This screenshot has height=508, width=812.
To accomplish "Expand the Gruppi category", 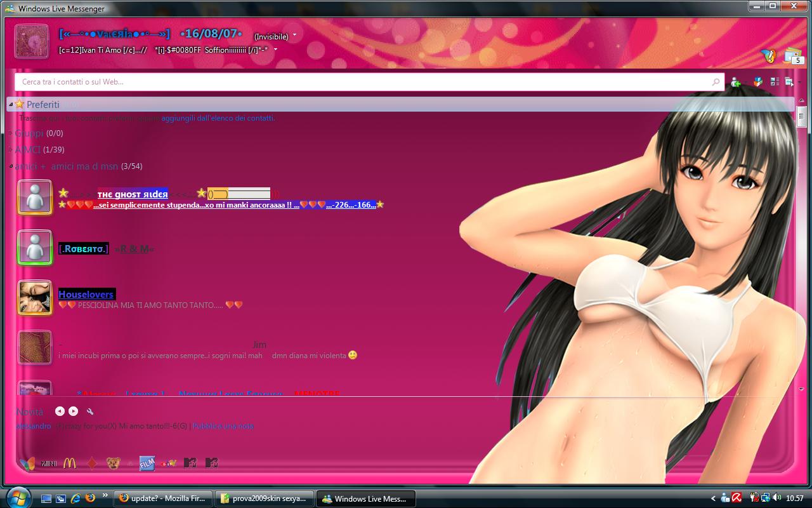I will point(29,133).
